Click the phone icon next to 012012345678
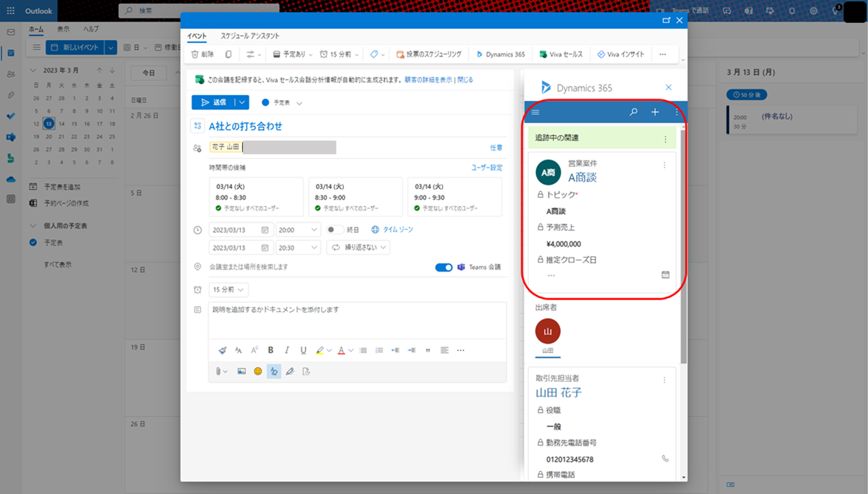This screenshot has width=868, height=494. [665, 459]
